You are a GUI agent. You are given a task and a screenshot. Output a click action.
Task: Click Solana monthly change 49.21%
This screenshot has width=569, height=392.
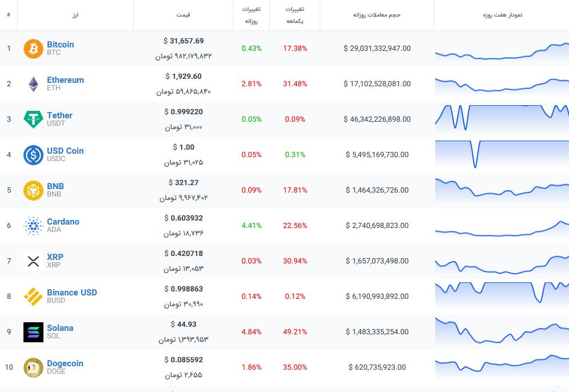[295, 332]
